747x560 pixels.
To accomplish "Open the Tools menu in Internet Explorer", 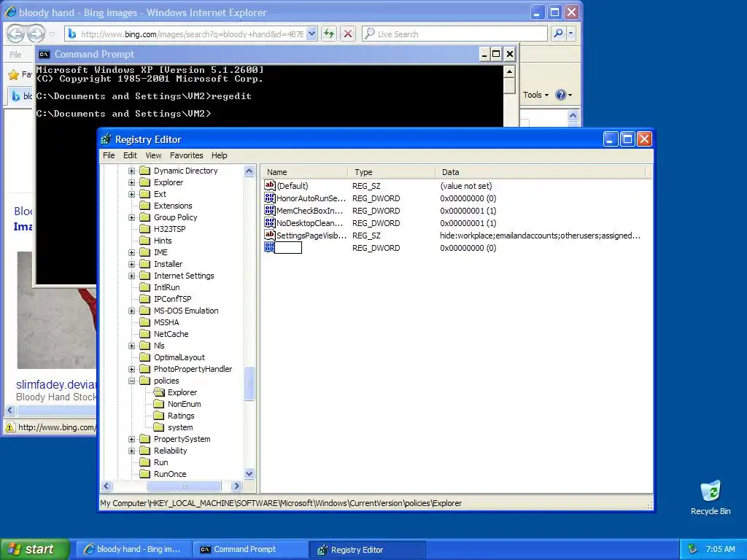I will (x=535, y=95).
